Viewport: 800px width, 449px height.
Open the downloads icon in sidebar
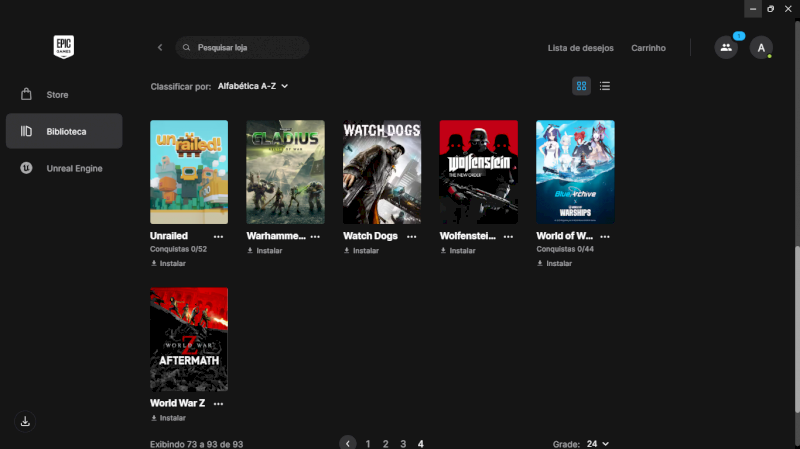click(x=26, y=421)
